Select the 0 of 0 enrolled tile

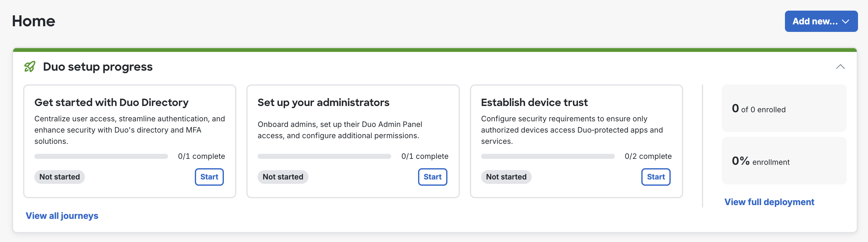[784, 108]
